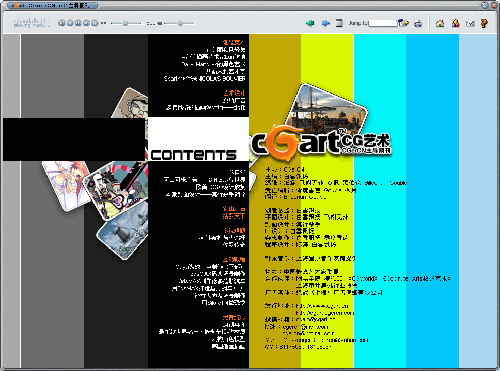
Task: Click the first round playback button
Action: click(x=61, y=23)
